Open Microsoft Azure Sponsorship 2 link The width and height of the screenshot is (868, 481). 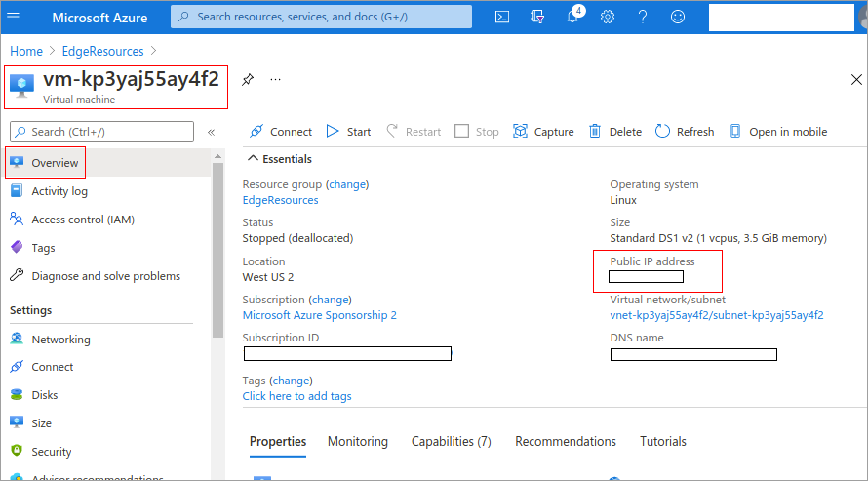click(x=320, y=315)
